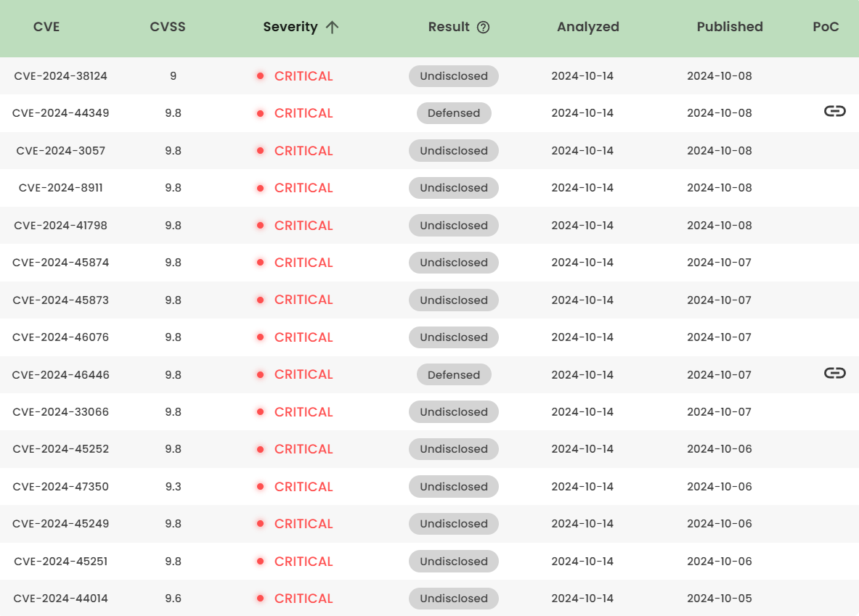The height and width of the screenshot is (616, 859).
Task: Click analyzed date 2024-10-14 of CVE-2024-3057
Action: [582, 151]
